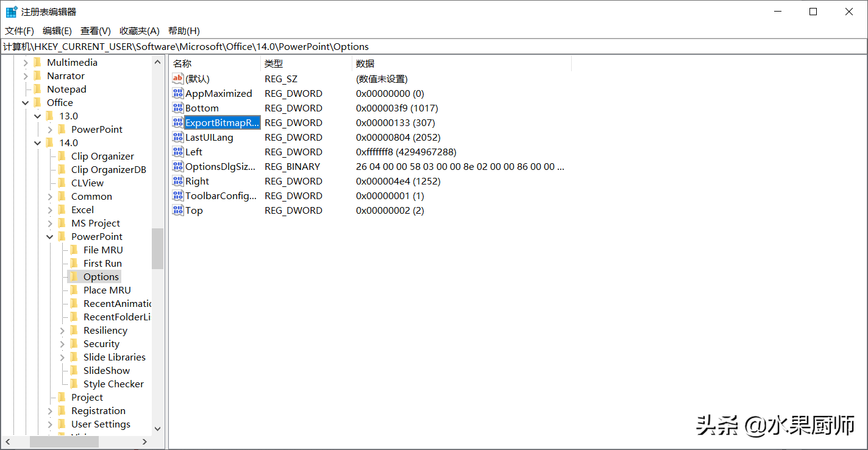Click the 数据 column header

[x=461, y=63]
